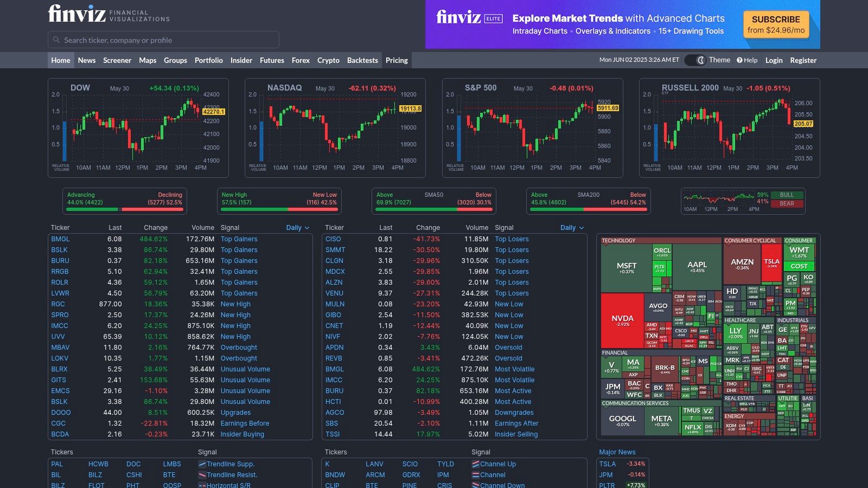This screenshot has width=868, height=488.
Task: Click the Subscribe banner button
Action: pyautogui.click(x=776, y=24)
